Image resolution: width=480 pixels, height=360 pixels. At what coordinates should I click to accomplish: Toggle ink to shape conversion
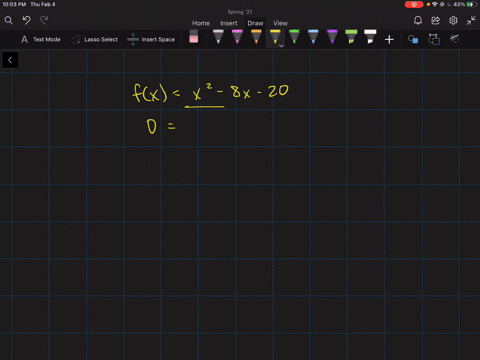[434, 39]
